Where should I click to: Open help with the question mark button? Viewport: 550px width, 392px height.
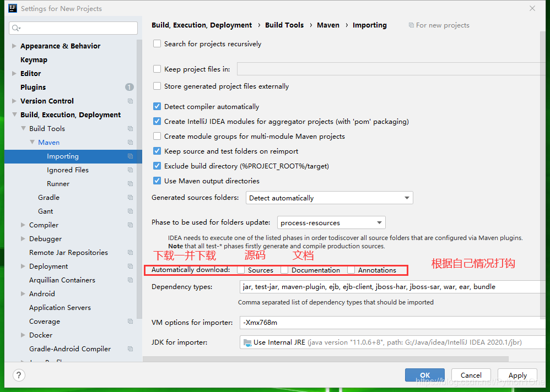19,375
